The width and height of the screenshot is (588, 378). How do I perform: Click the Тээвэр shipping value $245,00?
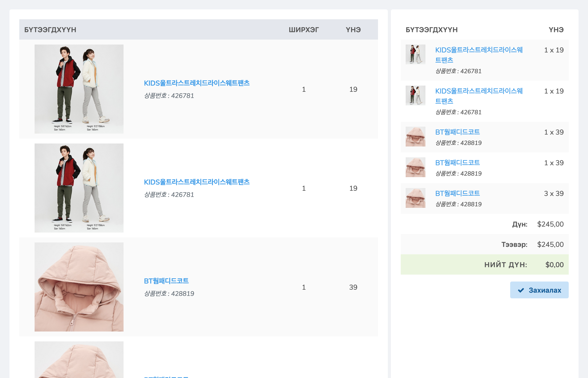550,244
